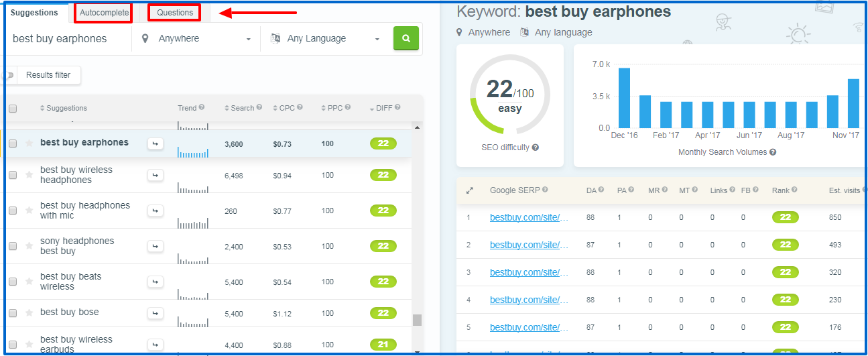The height and width of the screenshot is (356, 868).
Task: Click the scrollbar up arrow in suggestions list
Action: point(417,127)
